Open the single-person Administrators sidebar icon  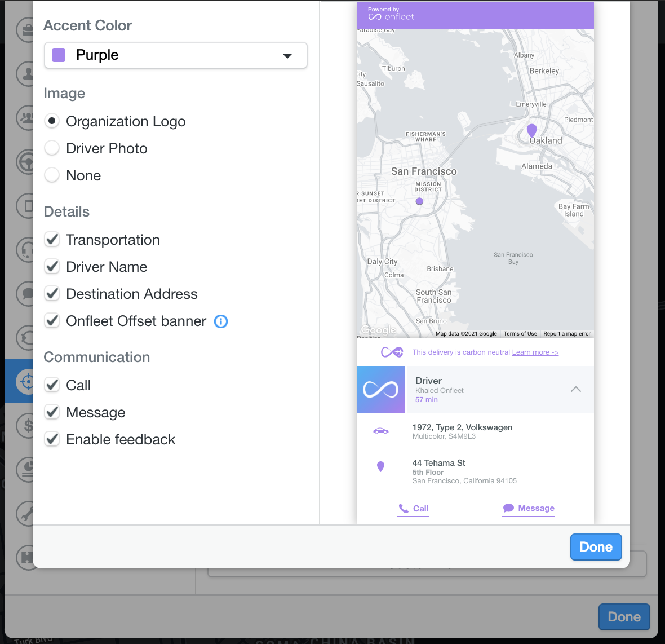(x=25, y=74)
